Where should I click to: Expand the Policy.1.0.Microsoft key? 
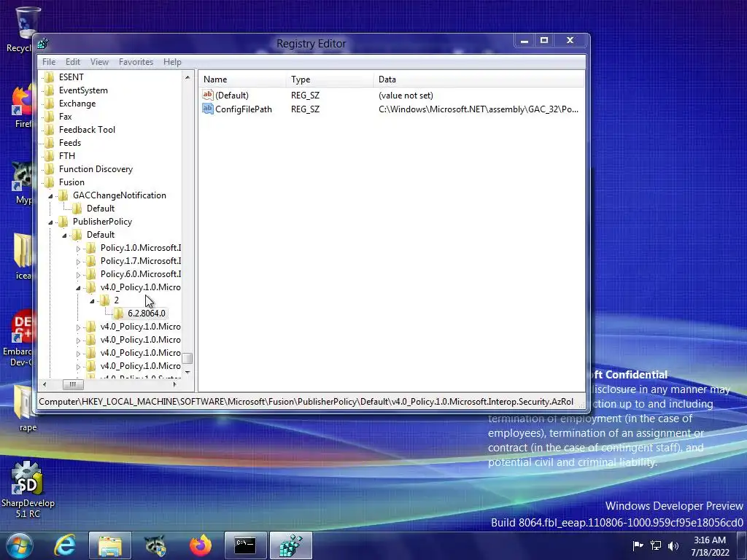(79, 248)
